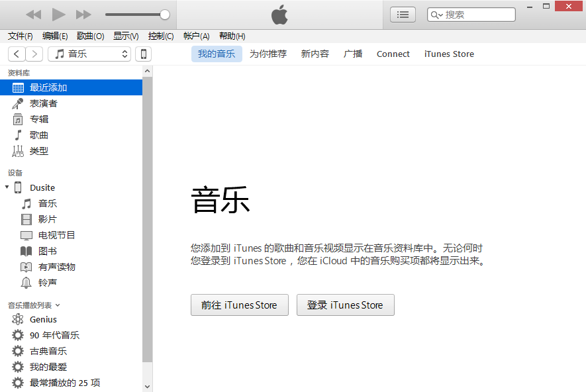Click the sidebar vertical scrollbar thumb
The height and width of the screenshot is (392, 586).
tap(147, 219)
